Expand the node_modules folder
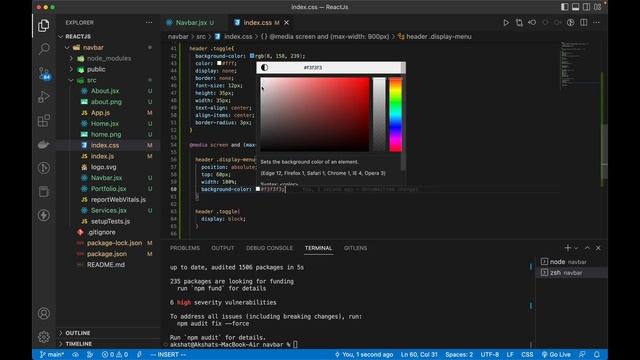 click(71, 58)
